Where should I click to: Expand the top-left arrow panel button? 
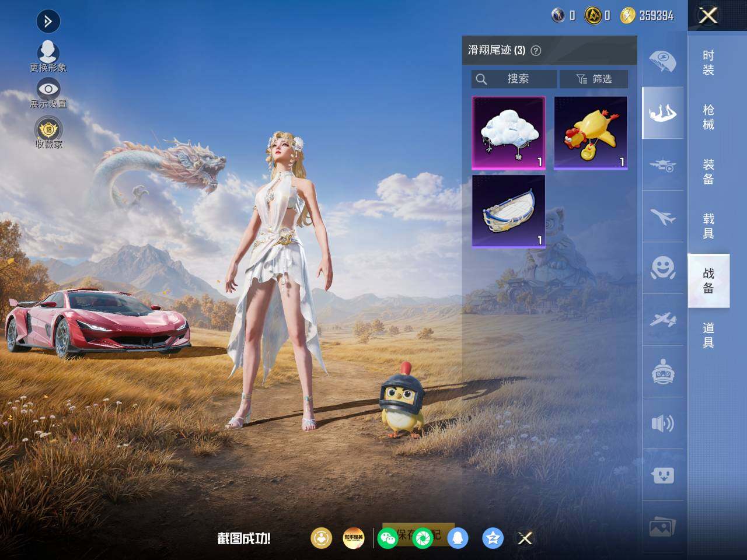(x=48, y=22)
